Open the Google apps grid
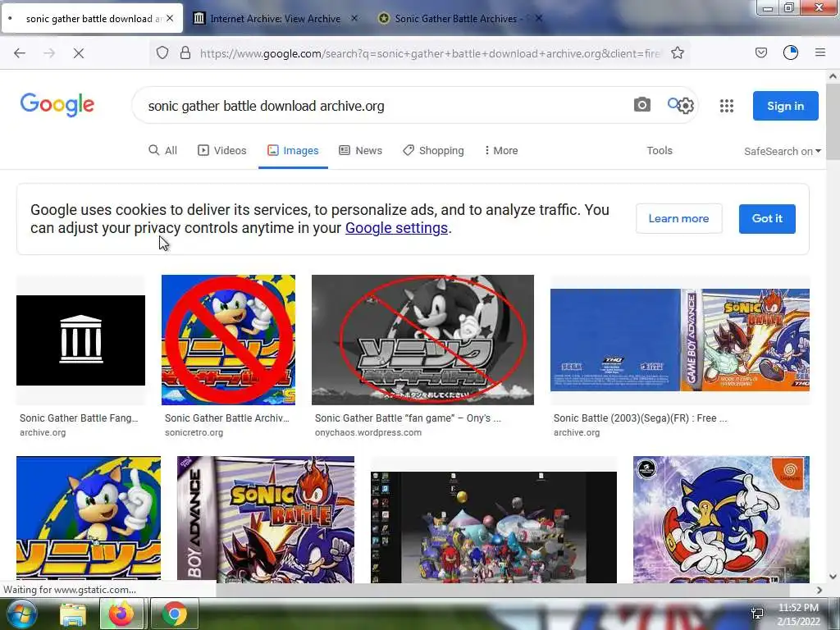840x630 pixels. point(727,106)
